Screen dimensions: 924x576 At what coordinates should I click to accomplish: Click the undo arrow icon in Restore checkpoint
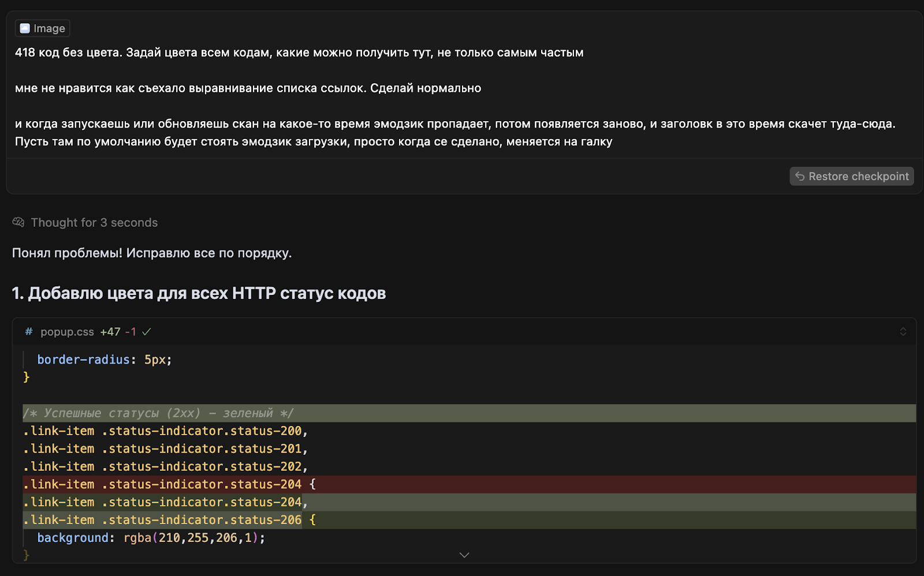pyautogui.click(x=800, y=177)
